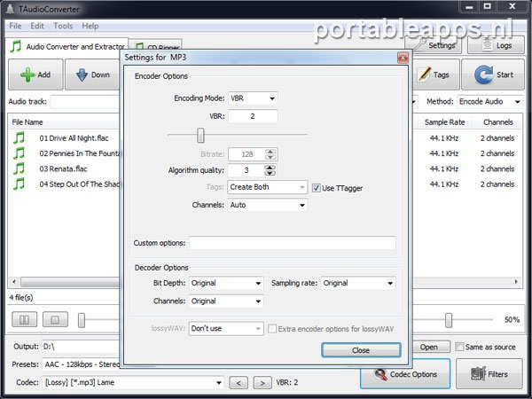Viewport: 532px width, 399px height.
Task: Open Codec Options with magnifier icon
Action: pos(382,374)
